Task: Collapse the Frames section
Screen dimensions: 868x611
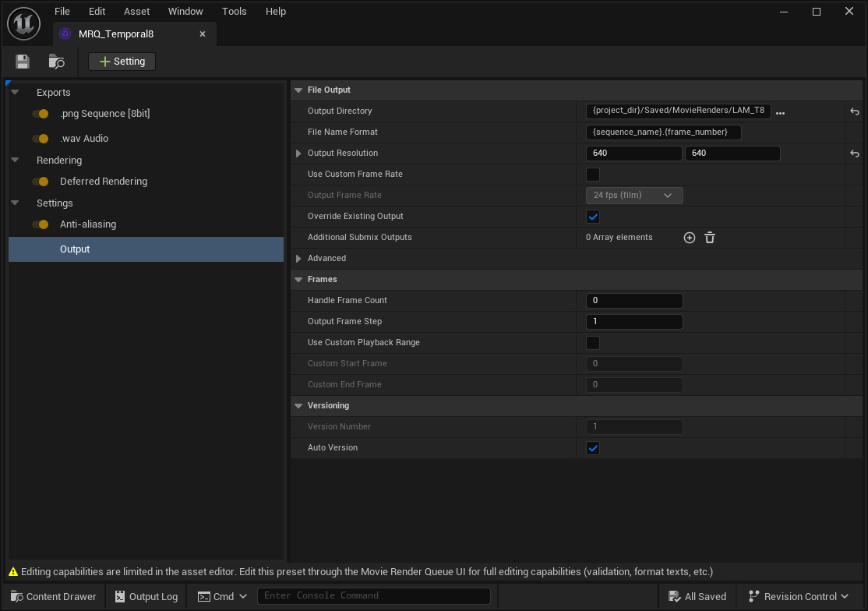Action: pos(298,280)
